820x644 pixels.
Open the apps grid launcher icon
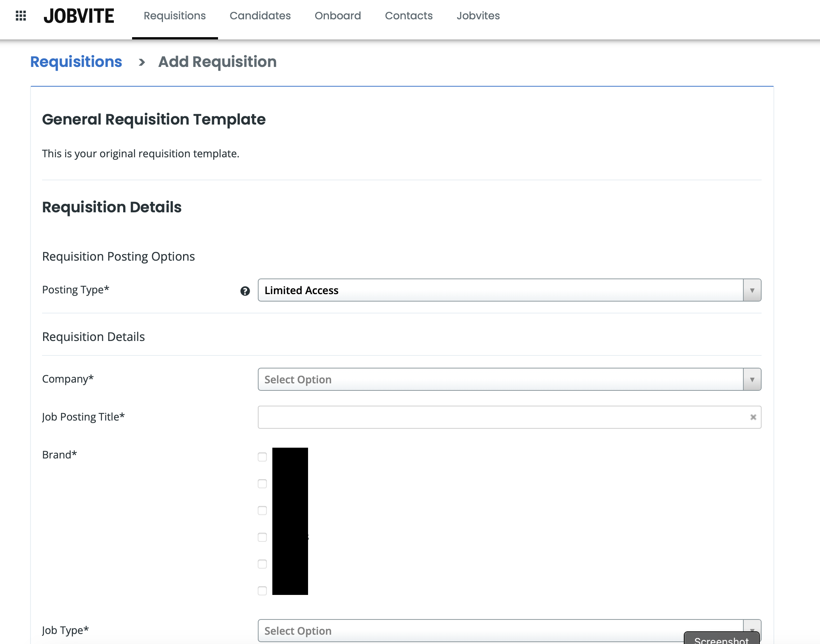click(21, 16)
